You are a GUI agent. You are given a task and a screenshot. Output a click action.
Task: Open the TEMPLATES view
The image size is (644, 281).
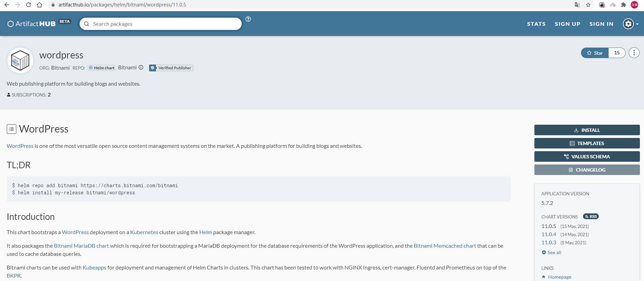click(x=587, y=143)
